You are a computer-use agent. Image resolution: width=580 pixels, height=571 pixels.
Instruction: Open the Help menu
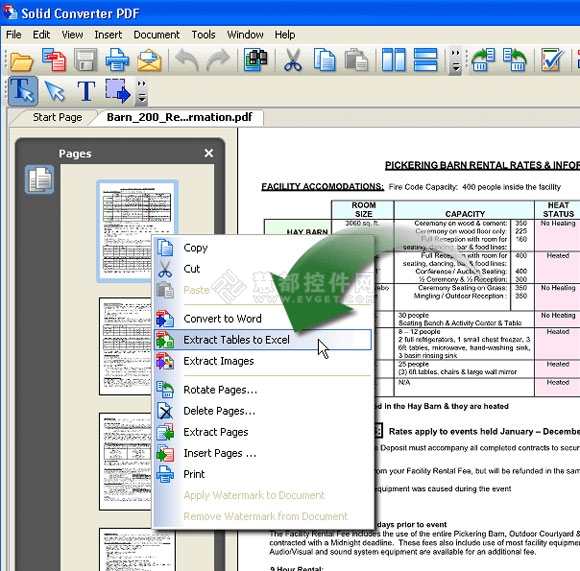[285, 35]
